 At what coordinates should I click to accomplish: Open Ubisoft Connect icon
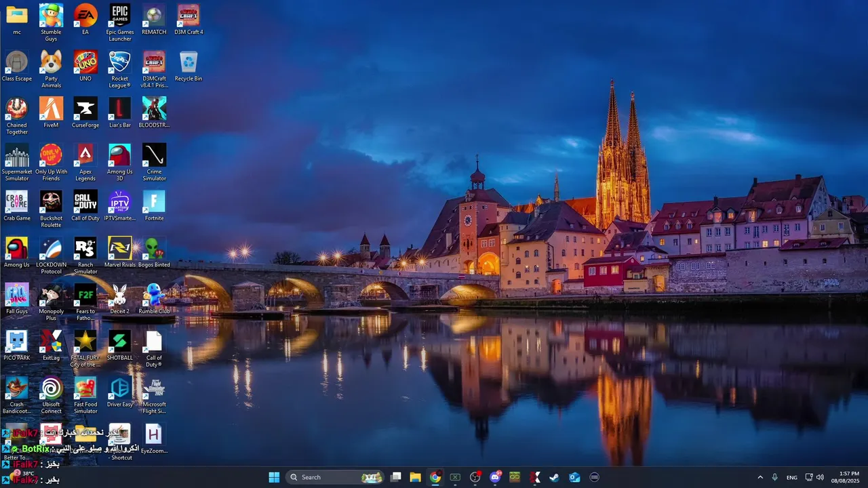pos(51,396)
